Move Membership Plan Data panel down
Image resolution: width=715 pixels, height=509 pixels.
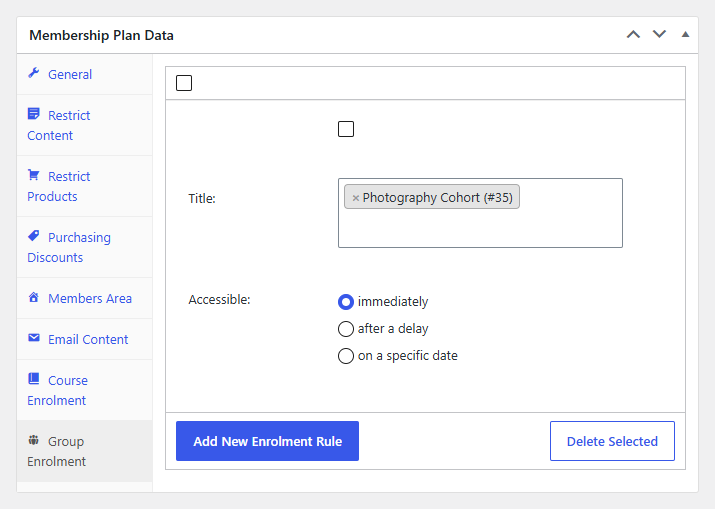(x=659, y=35)
